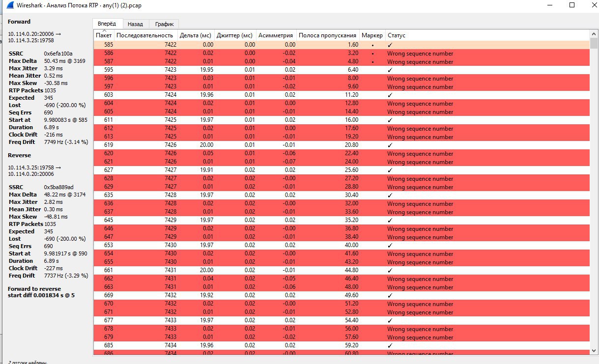This screenshot has height=364, width=599.
Task: Sort by the Пакет column header
Action: coord(104,35)
